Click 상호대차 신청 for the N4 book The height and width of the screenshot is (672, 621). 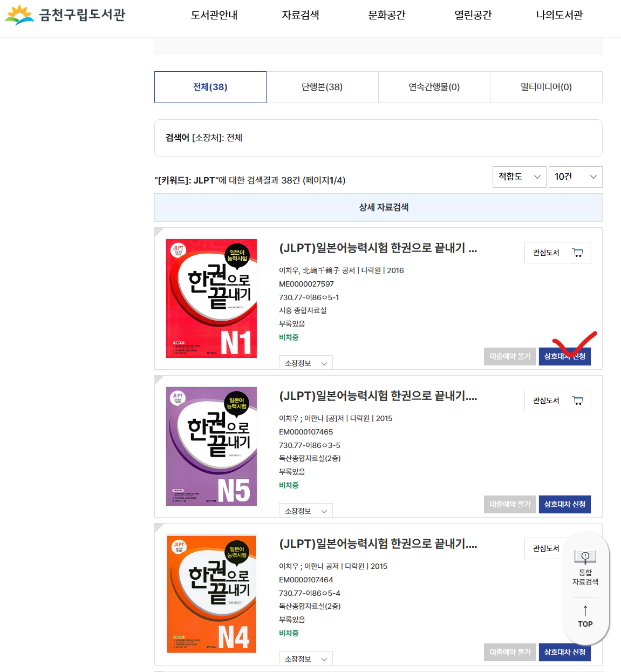565,652
